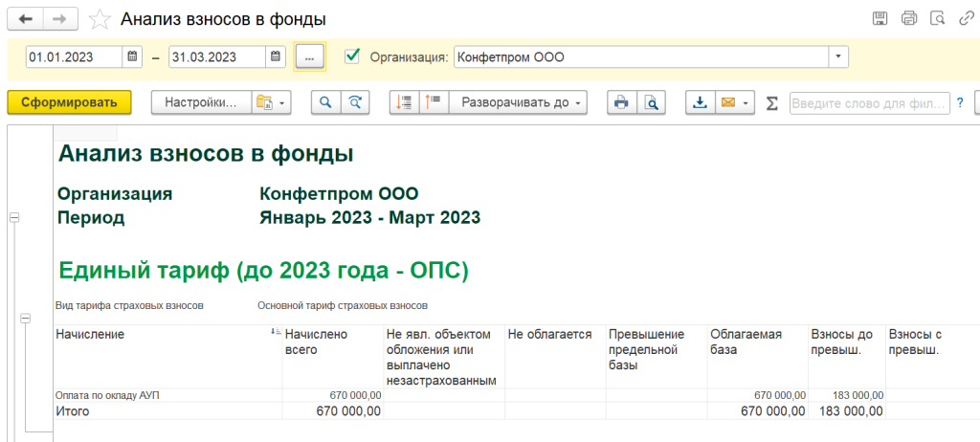Expand the Организация dropdown list

(838, 56)
